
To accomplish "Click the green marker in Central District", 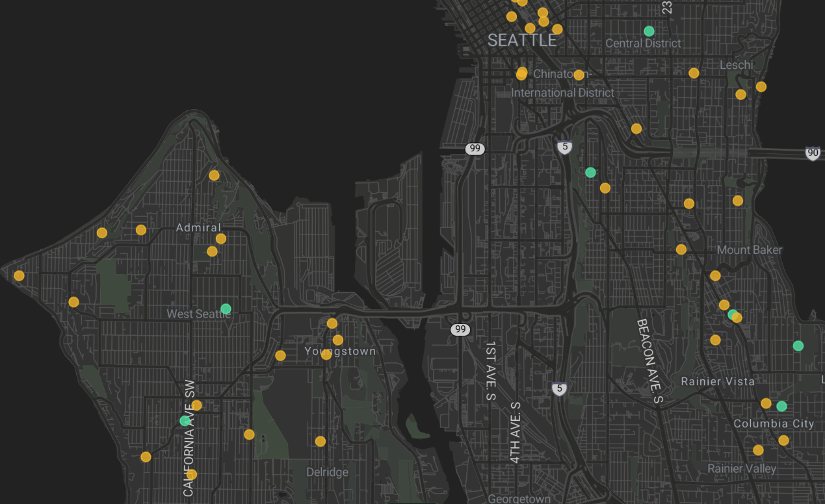I will pos(649,30).
